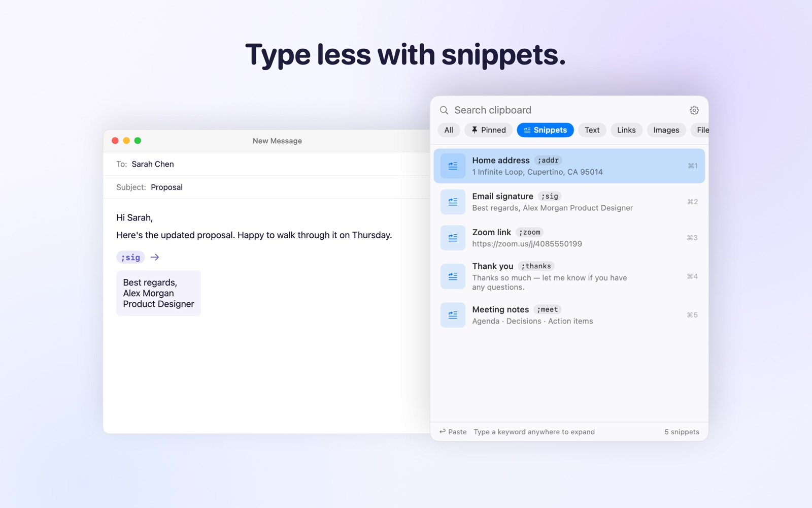Click the Paste return-arrow icon
Image resolution: width=812 pixels, height=508 pixels.
click(443, 431)
